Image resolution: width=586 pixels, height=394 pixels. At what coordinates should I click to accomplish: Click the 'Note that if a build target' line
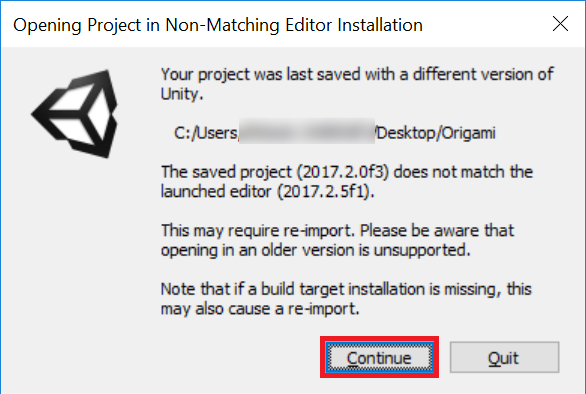[346, 289]
